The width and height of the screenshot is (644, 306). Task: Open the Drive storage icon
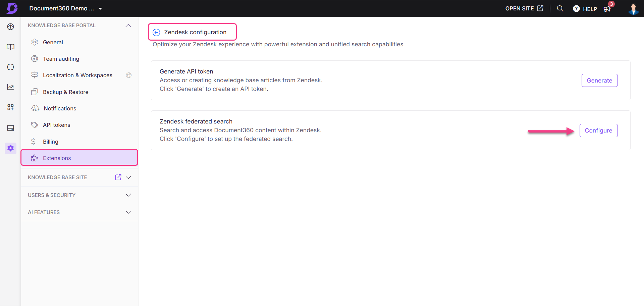pyautogui.click(x=10, y=128)
